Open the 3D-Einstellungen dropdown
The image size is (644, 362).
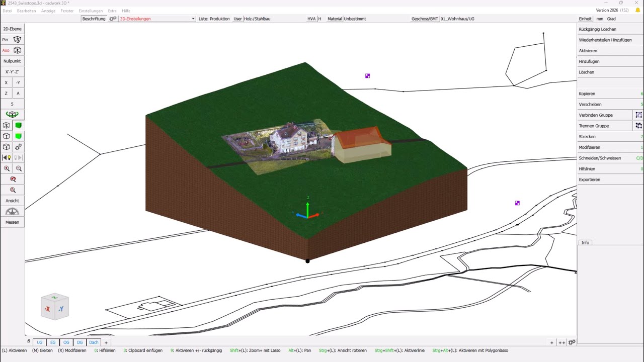coord(157,19)
